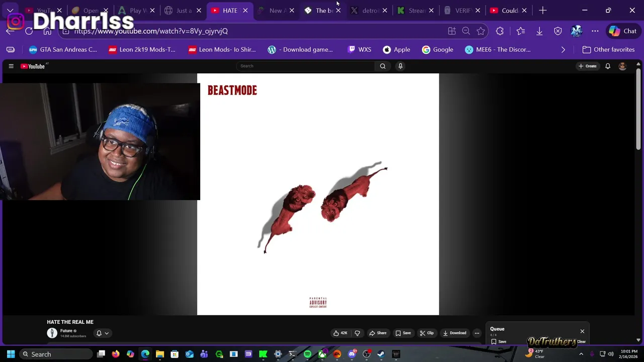Click the YouTube search field
The width and height of the screenshot is (644, 362).
click(x=305, y=66)
